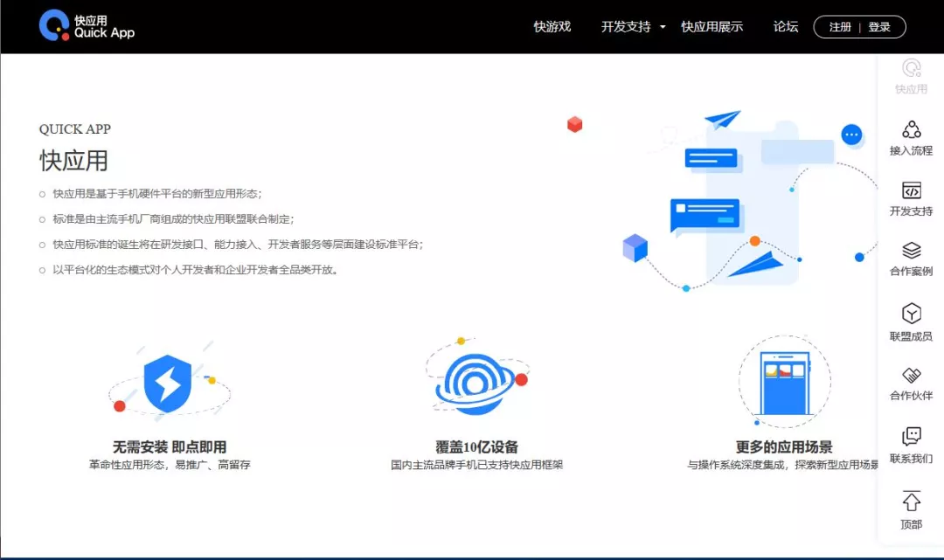The width and height of the screenshot is (944, 560).
Task: Click the 无需安装 即点即用 heading
Action: 170,447
